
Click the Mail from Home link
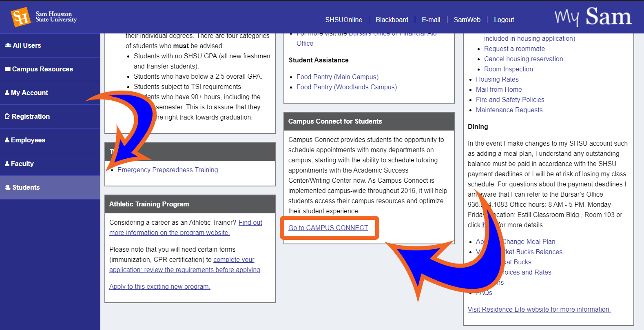499,89
